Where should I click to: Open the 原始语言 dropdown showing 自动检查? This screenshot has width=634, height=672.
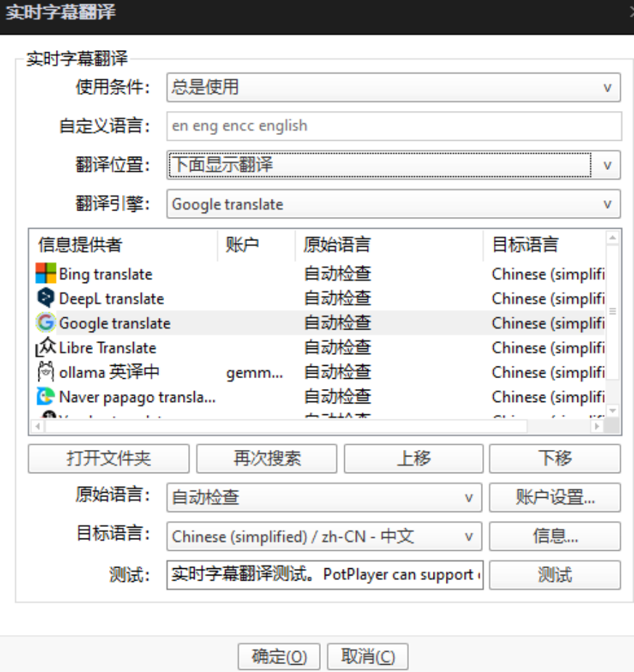coord(324,498)
